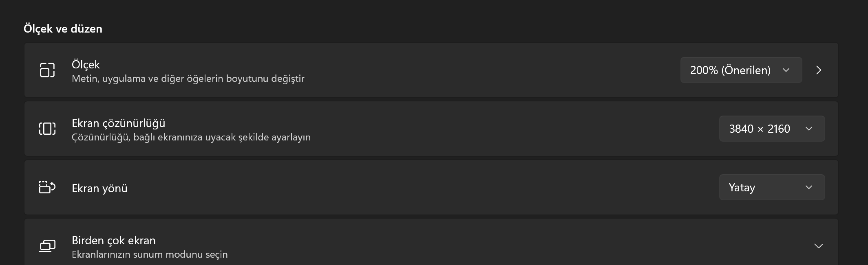Click the 'Çözünürlüğü, bağlı ekranınıza' description text

point(191,137)
